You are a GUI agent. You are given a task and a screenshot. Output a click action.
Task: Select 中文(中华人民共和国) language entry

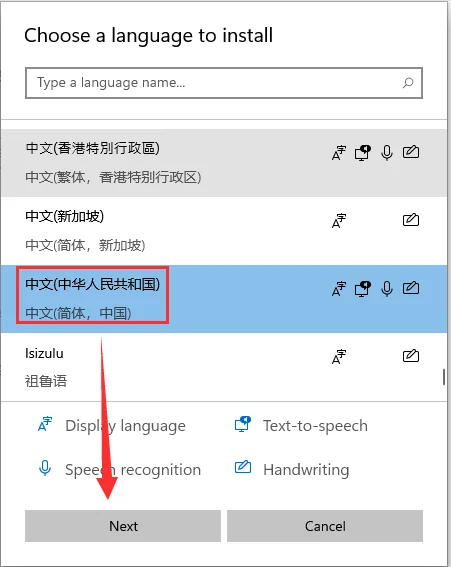coord(224,299)
